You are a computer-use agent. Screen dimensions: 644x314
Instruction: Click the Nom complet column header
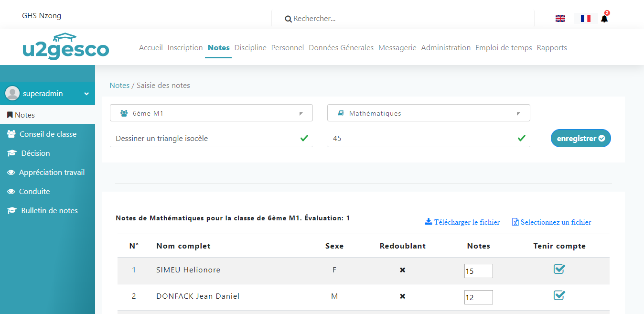(183, 246)
